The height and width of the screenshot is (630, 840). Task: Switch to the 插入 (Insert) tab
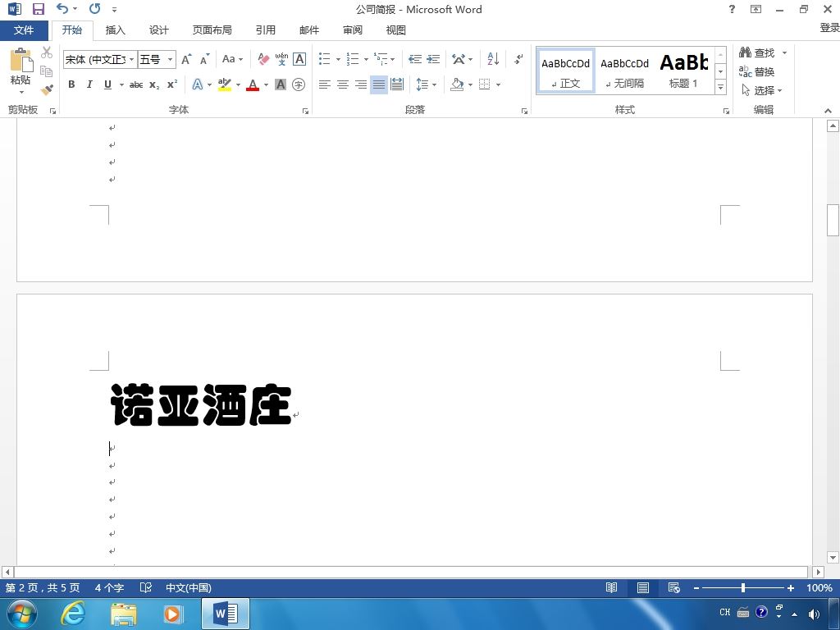(115, 30)
